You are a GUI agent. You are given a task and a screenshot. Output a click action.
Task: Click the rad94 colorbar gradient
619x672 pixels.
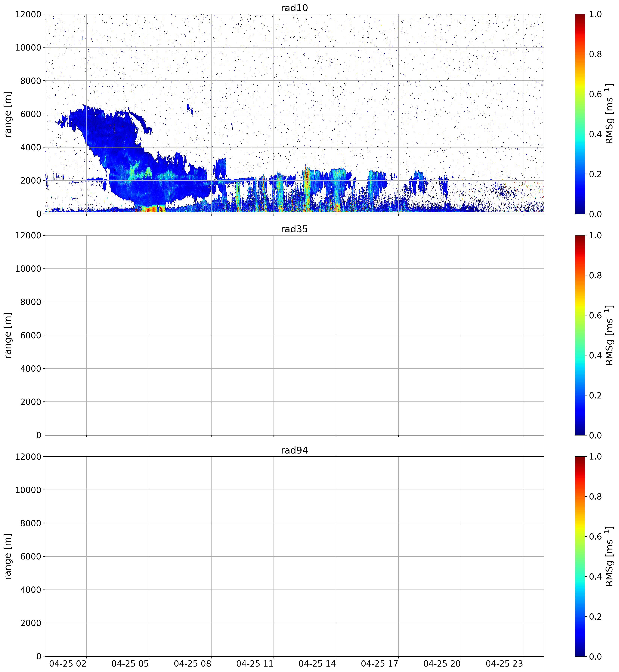coord(580,556)
